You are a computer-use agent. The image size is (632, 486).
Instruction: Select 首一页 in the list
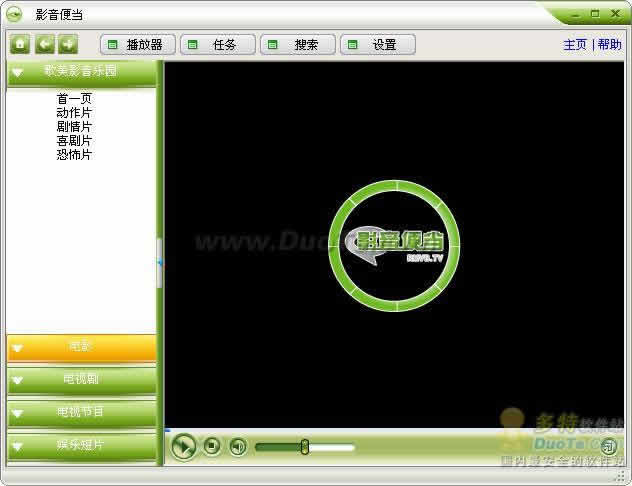coord(74,98)
